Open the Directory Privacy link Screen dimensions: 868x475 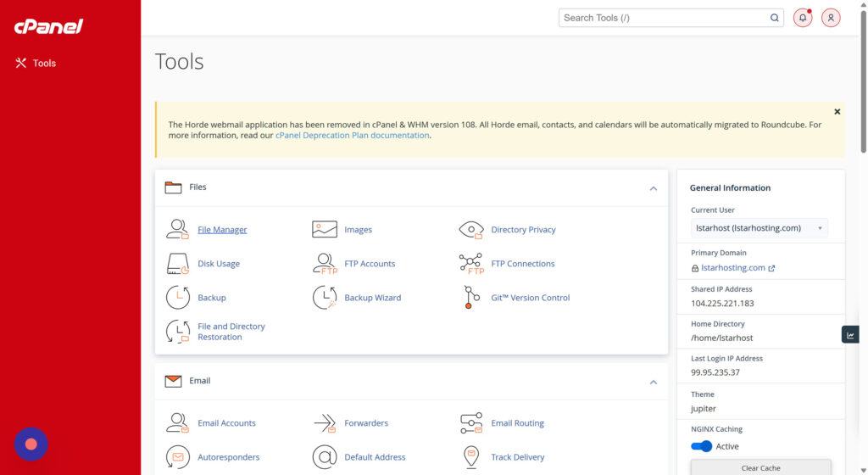pos(523,230)
